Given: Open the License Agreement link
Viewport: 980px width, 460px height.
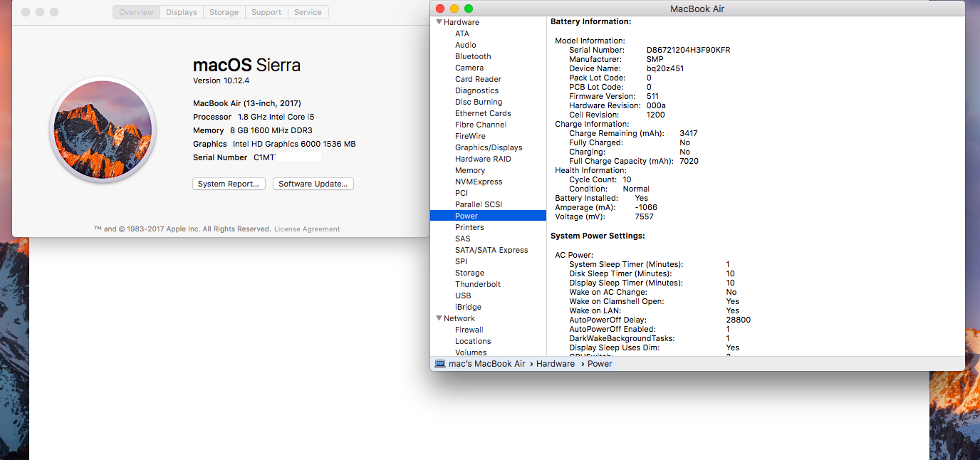Looking at the screenshot, I should pos(307,229).
